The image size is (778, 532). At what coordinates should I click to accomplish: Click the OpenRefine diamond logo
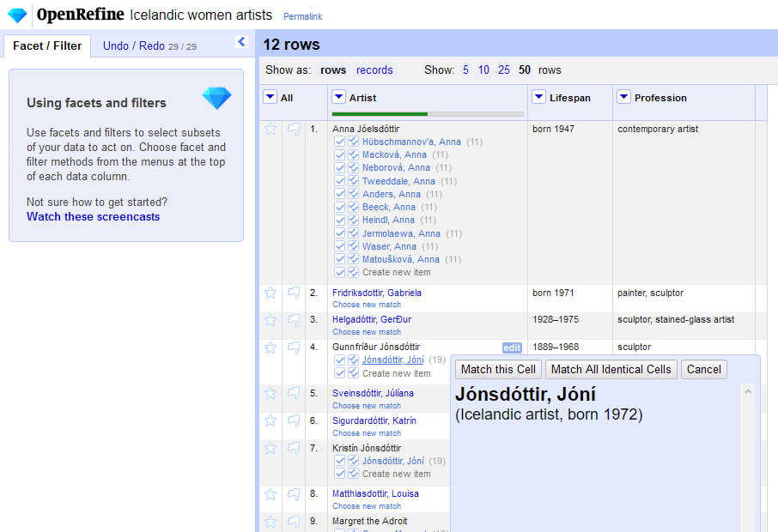tap(17, 15)
